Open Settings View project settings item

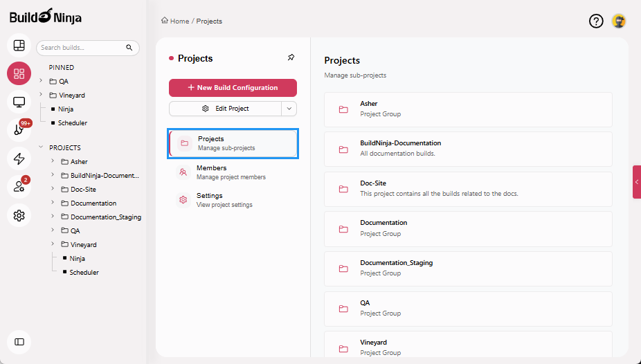233,200
